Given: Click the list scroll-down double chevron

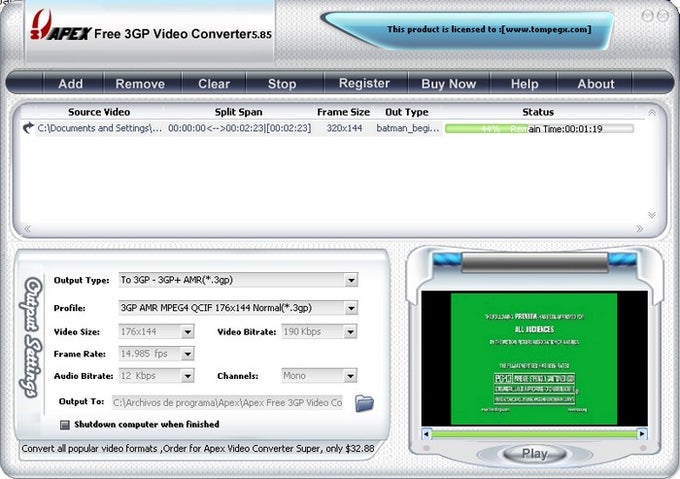Looking at the screenshot, I should (651, 215).
